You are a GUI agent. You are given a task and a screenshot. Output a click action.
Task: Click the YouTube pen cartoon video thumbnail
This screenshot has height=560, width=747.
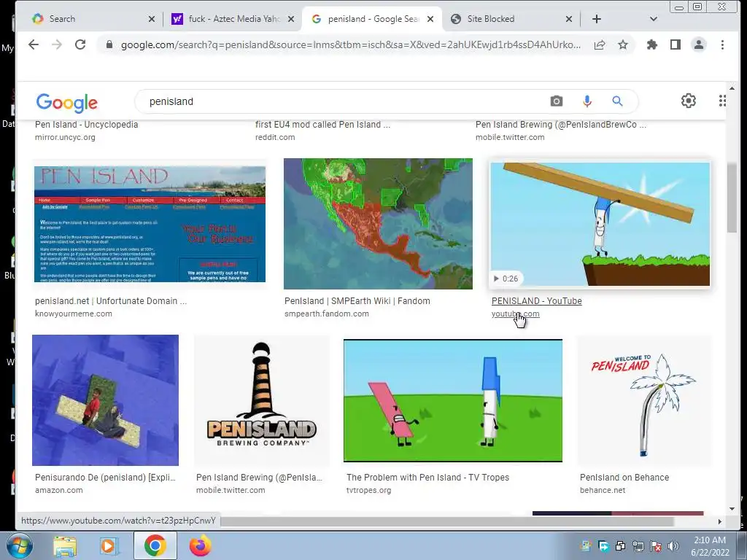tap(600, 224)
